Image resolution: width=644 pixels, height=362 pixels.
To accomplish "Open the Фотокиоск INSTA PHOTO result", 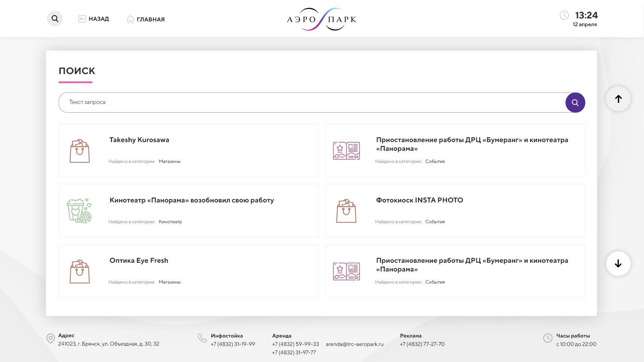I will pyautogui.click(x=419, y=200).
